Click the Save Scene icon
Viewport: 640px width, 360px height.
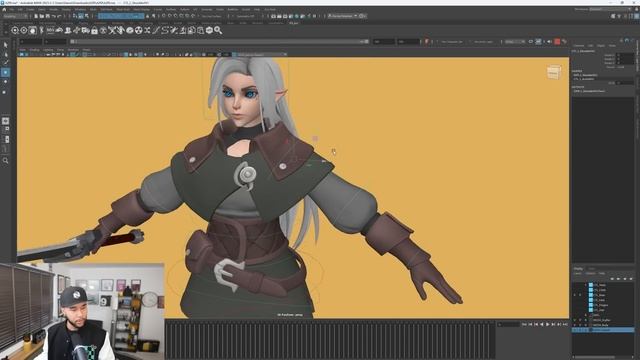point(47,16)
